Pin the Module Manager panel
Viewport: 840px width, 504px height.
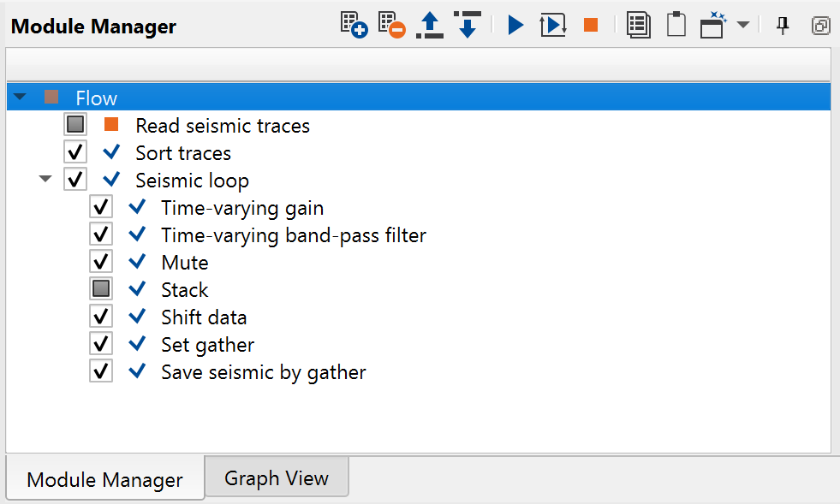click(783, 25)
